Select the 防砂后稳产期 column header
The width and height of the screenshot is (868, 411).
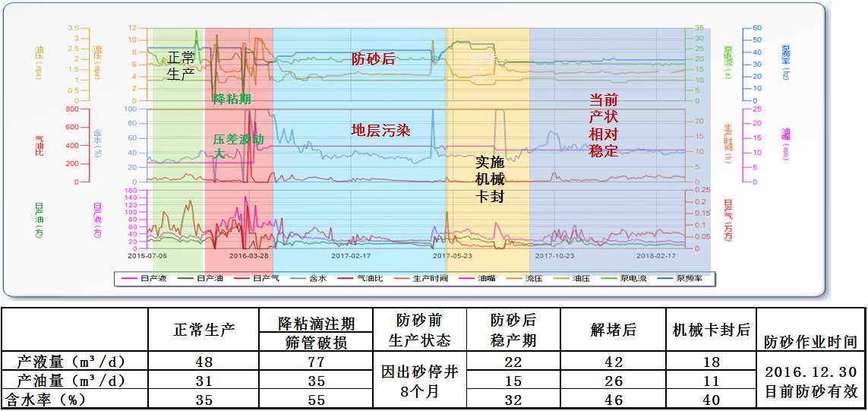tap(513, 329)
